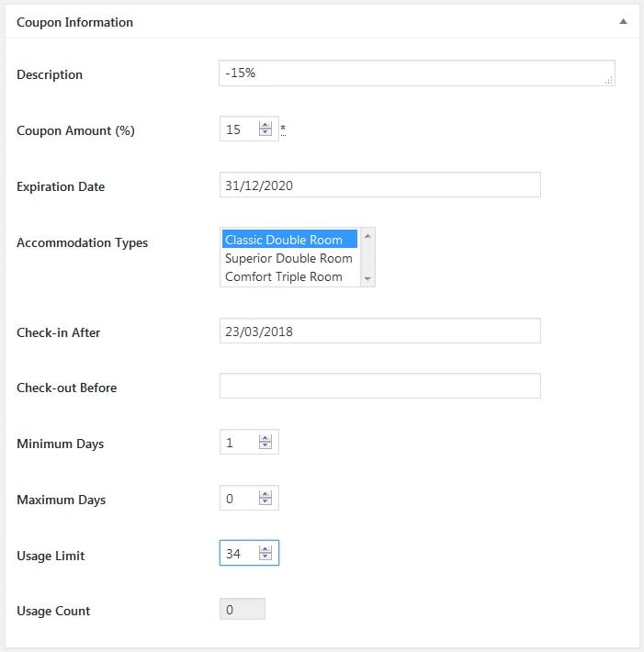
Task: Click the empty Check-out Before field
Action: coord(379,387)
